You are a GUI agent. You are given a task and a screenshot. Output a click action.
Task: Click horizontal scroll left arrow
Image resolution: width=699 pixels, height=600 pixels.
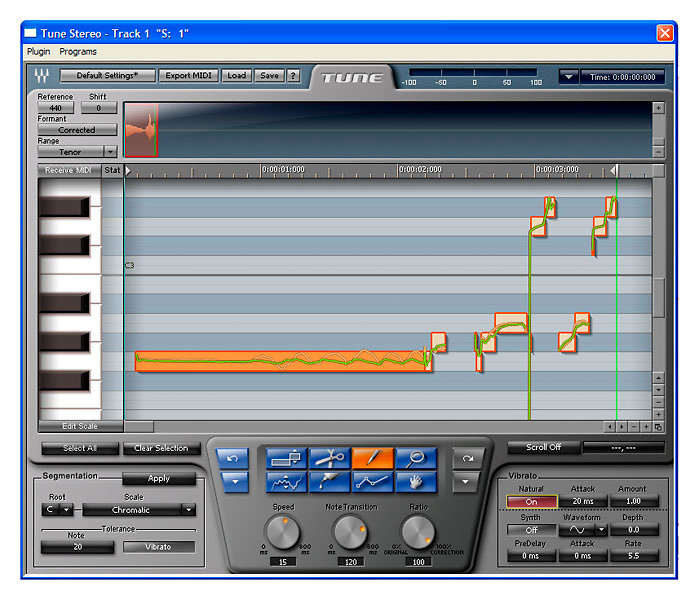(610, 427)
